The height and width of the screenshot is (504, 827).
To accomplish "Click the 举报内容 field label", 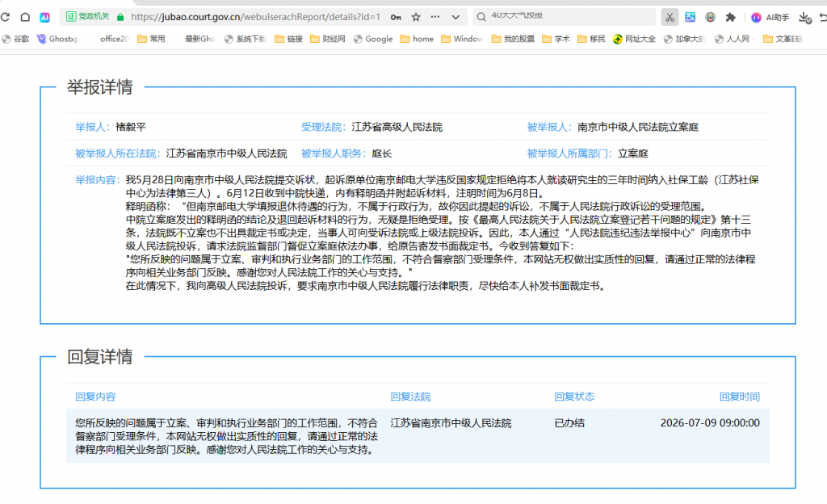I will coord(98,180).
